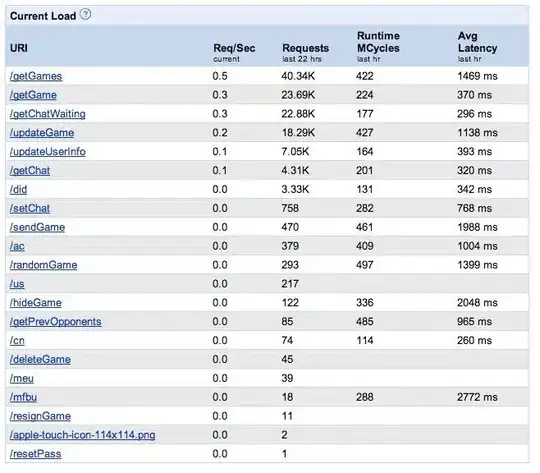
Task: Click the /randomGame link
Action: click(43, 265)
